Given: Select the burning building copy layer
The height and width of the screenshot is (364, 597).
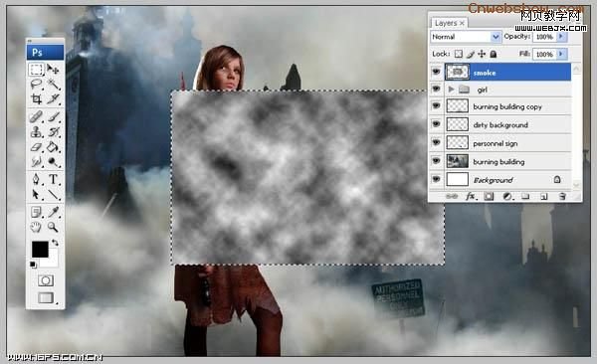Looking at the screenshot, I should pos(507,106).
